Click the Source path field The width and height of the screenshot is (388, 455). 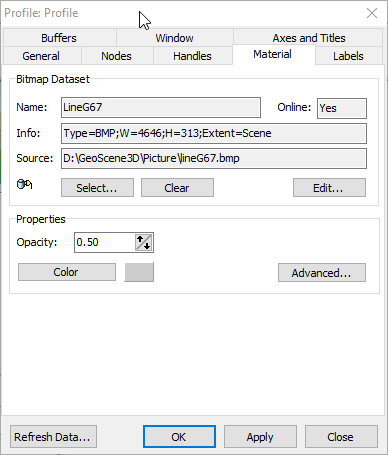pyautogui.click(x=214, y=158)
